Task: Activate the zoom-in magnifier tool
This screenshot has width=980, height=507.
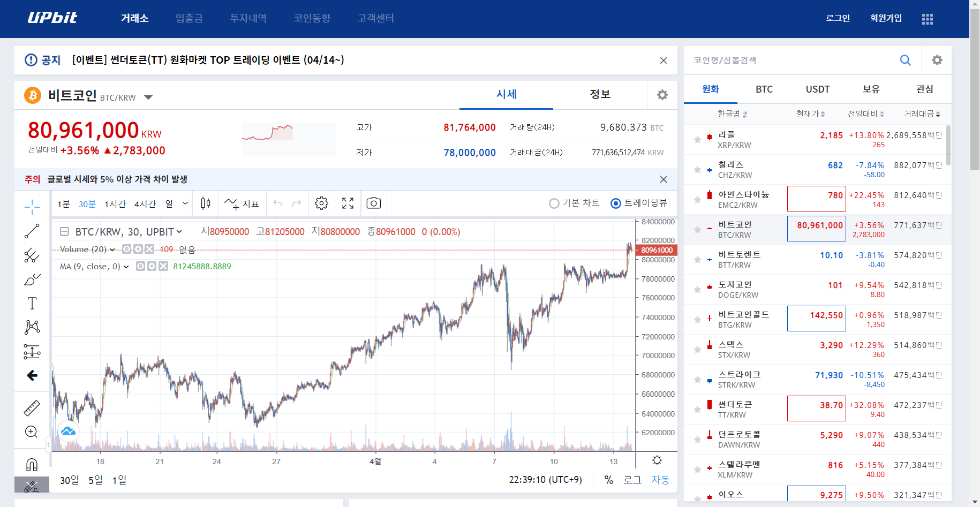Action: 32,432
